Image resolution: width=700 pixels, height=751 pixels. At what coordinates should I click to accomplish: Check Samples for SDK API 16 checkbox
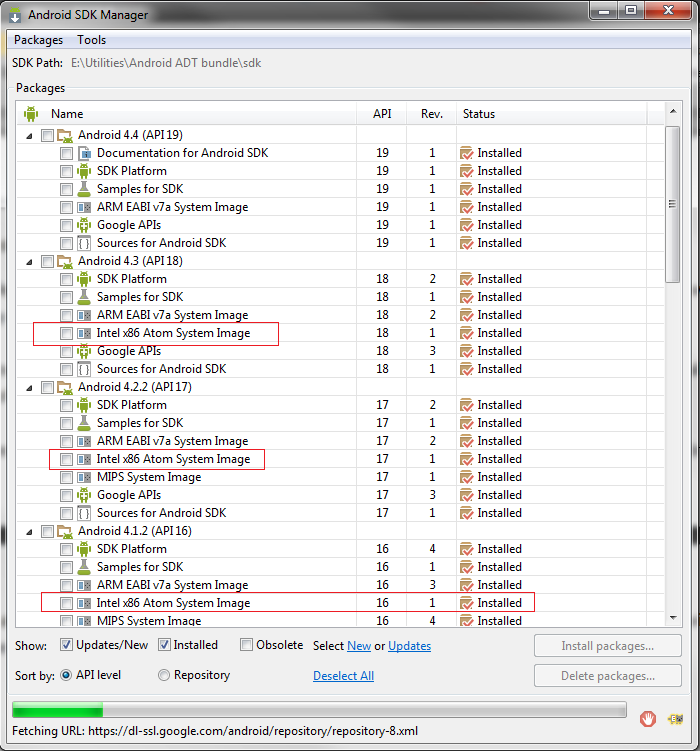click(67, 568)
